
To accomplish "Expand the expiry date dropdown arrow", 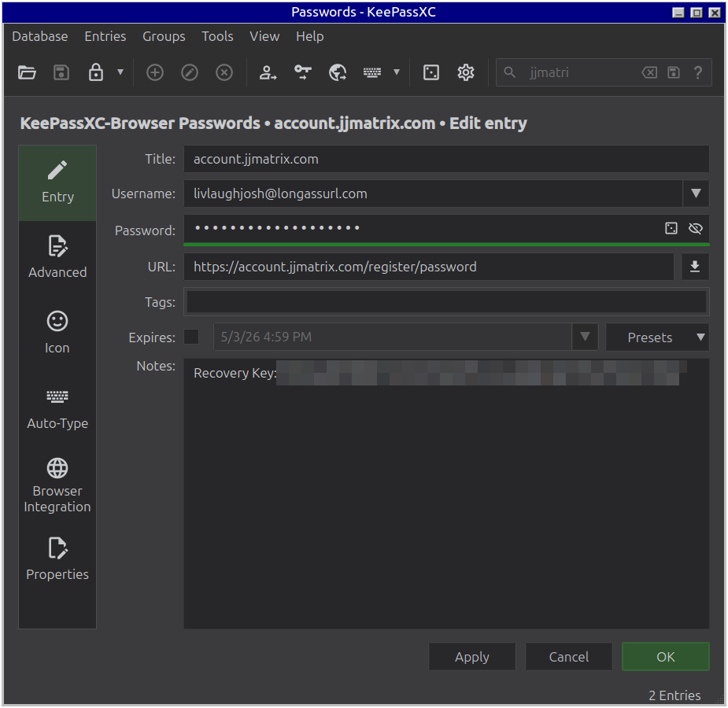I will click(x=585, y=337).
